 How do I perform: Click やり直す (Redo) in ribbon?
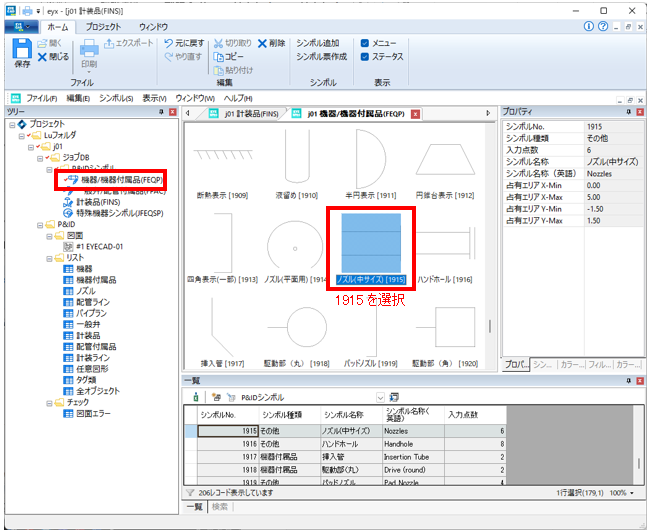(183, 57)
